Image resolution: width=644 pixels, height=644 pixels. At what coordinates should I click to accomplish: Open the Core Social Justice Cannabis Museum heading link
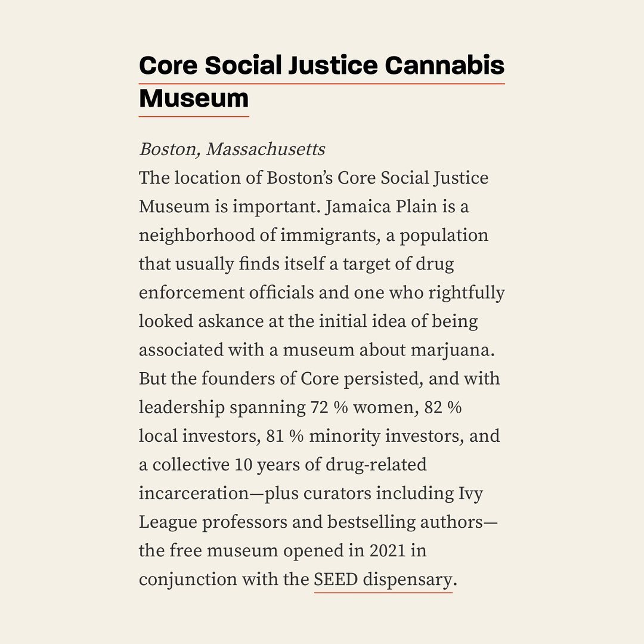coord(321,66)
